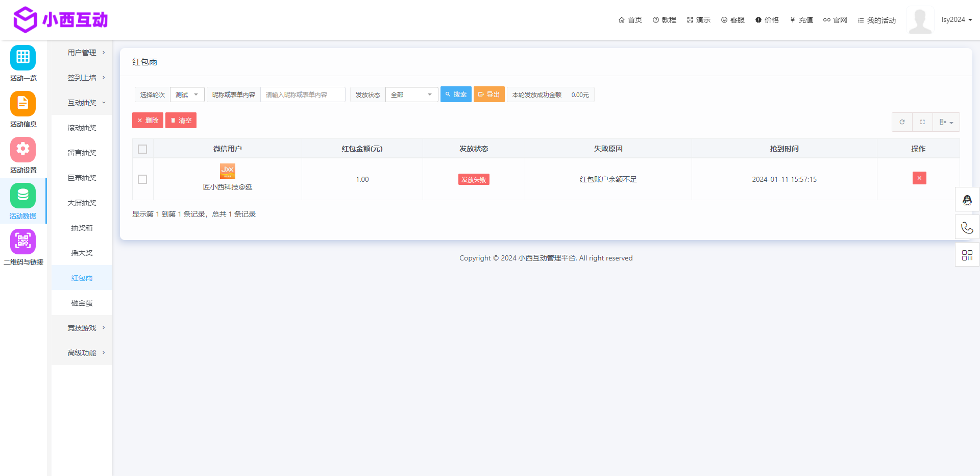980x476 pixels.
Task: Open 官网 in top nav
Action: (x=835, y=20)
